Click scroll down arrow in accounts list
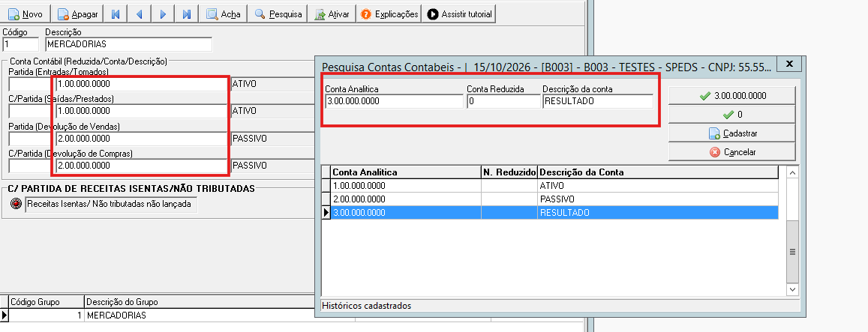The width and height of the screenshot is (868, 332). click(x=793, y=289)
